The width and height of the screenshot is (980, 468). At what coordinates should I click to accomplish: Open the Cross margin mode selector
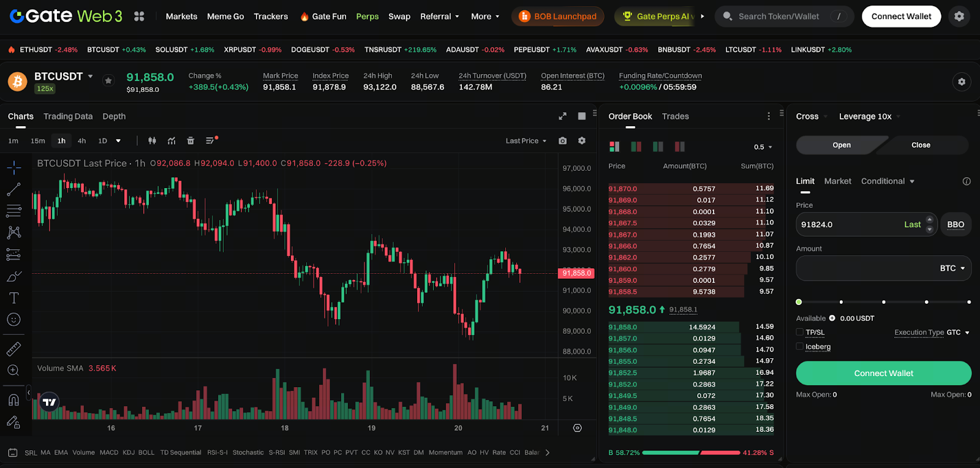pos(812,116)
